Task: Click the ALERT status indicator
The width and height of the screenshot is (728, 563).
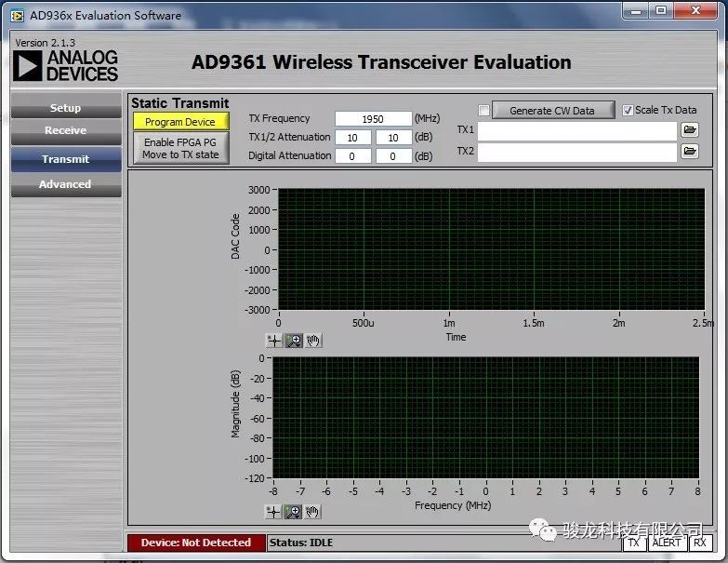Action: coord(666,543)
